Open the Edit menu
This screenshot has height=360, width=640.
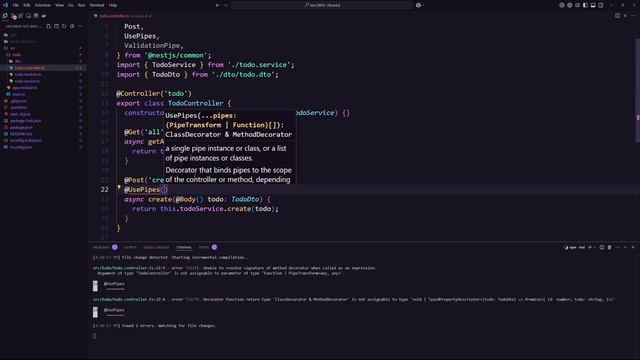(27, 5)
